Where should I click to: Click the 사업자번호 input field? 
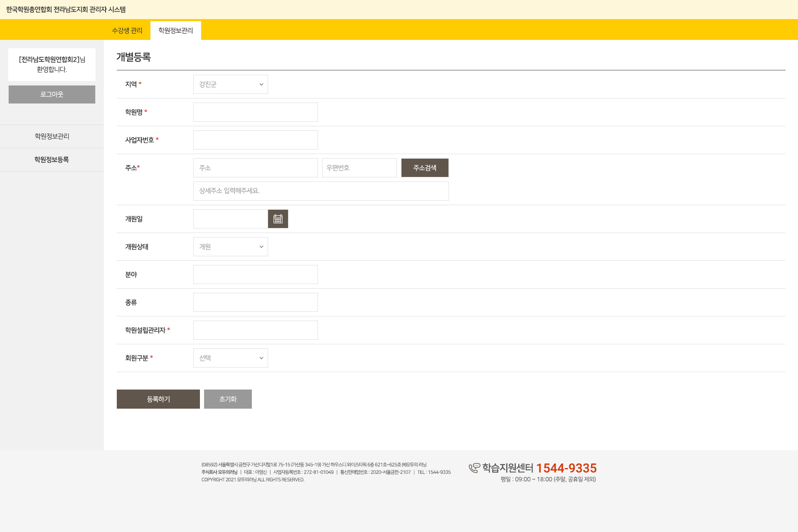coord(255,140)
